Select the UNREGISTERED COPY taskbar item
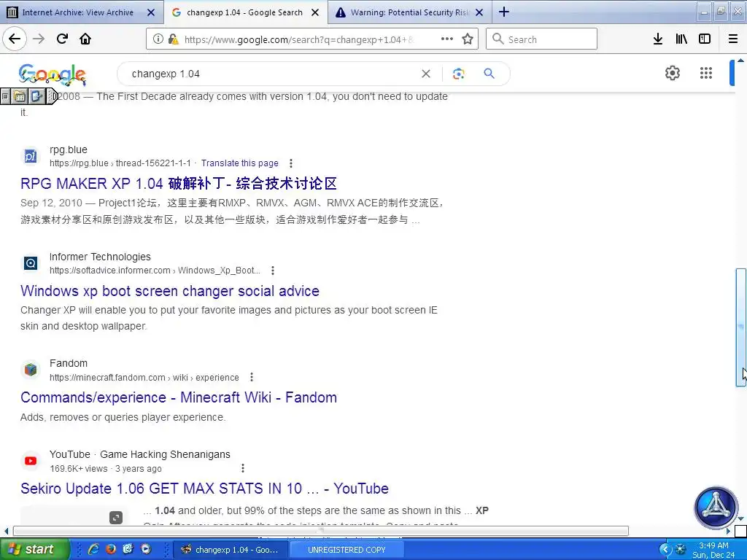This screenshot has width=747, height=560. pos(347,550)
